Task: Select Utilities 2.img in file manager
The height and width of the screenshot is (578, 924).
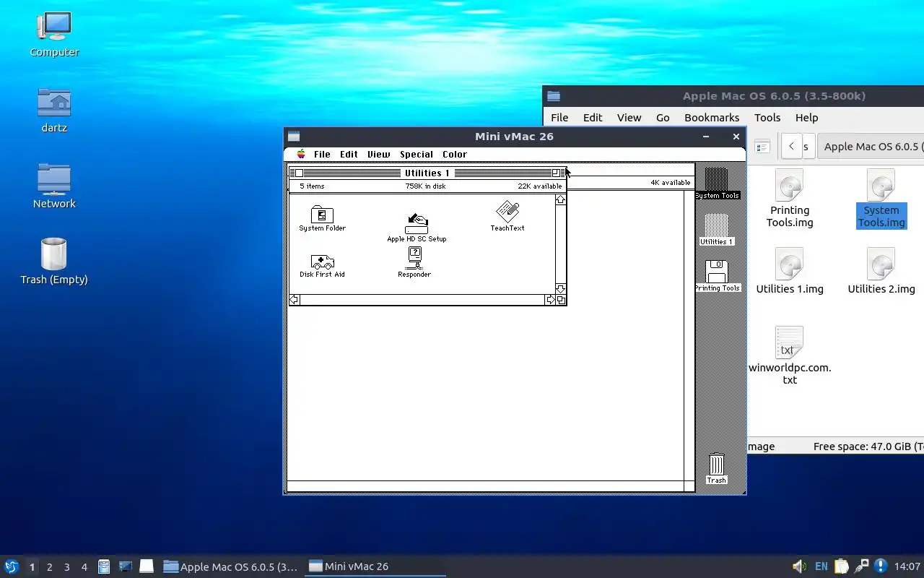Action: click(881, 271)
